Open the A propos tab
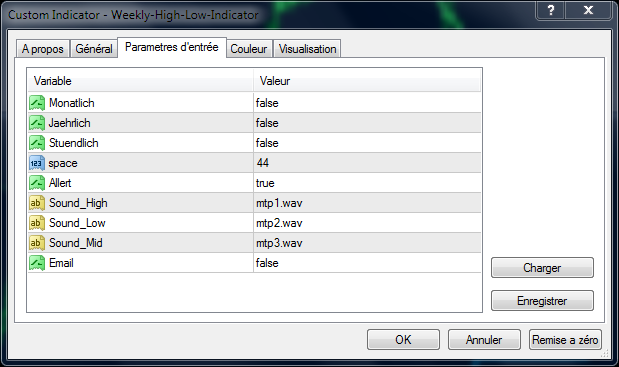 [x=43, y=49]
